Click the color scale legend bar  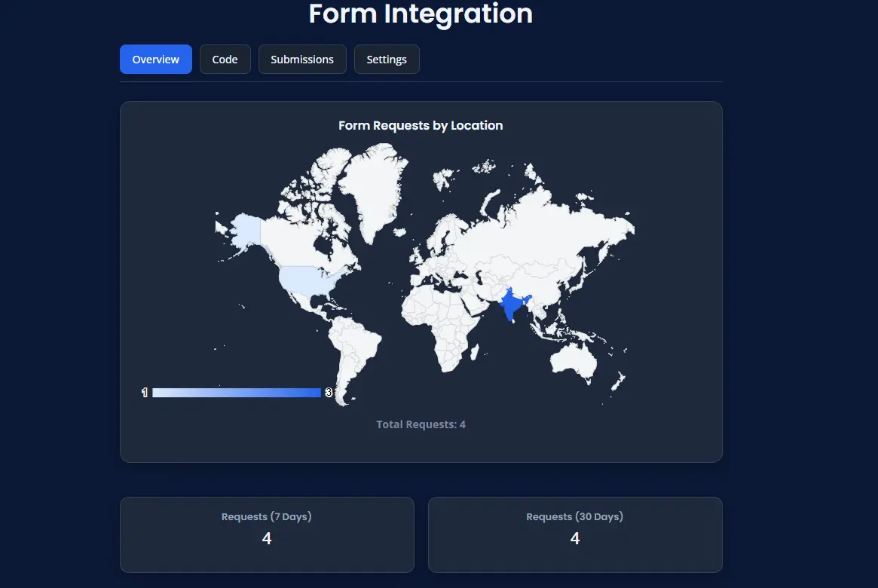tap(236, 392)
